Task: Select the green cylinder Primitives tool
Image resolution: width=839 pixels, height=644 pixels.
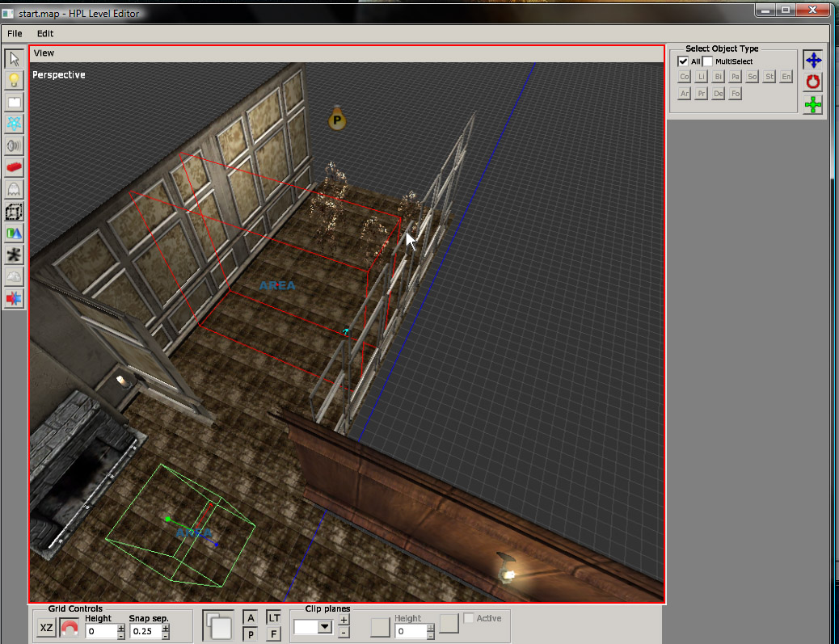Action: pyautogui.click(x=14, y=234)
